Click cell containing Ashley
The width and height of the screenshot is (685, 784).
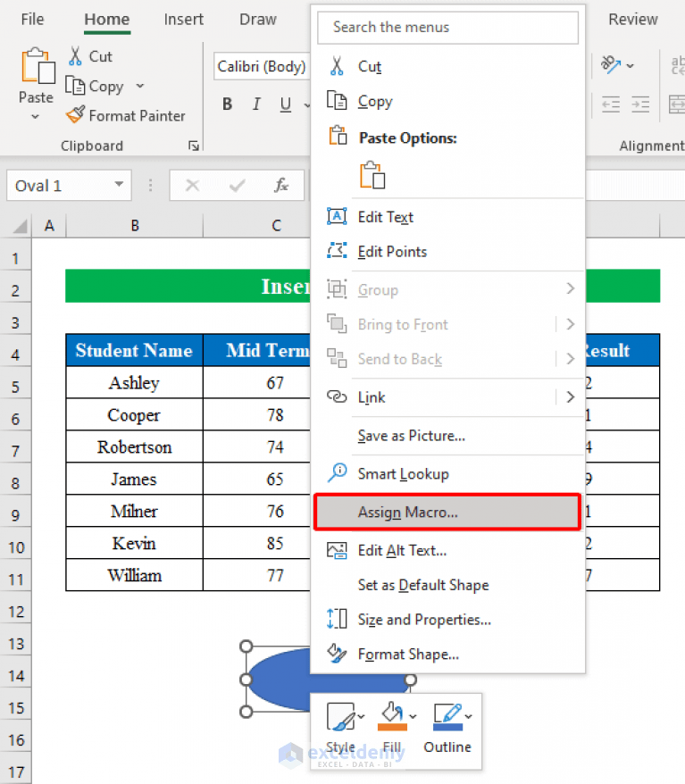pyautogui.click(x=135, y=382)
